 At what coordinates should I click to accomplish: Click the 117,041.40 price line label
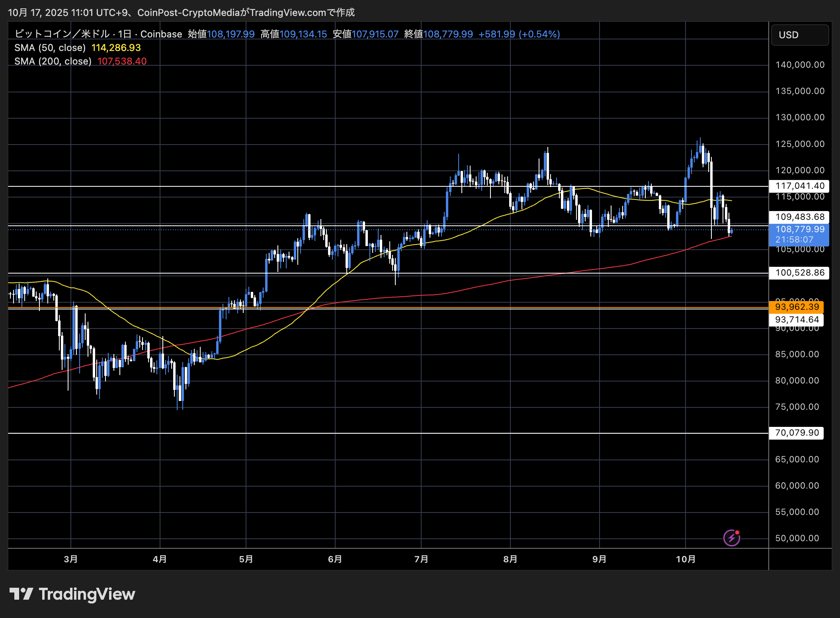pos(799,186)
